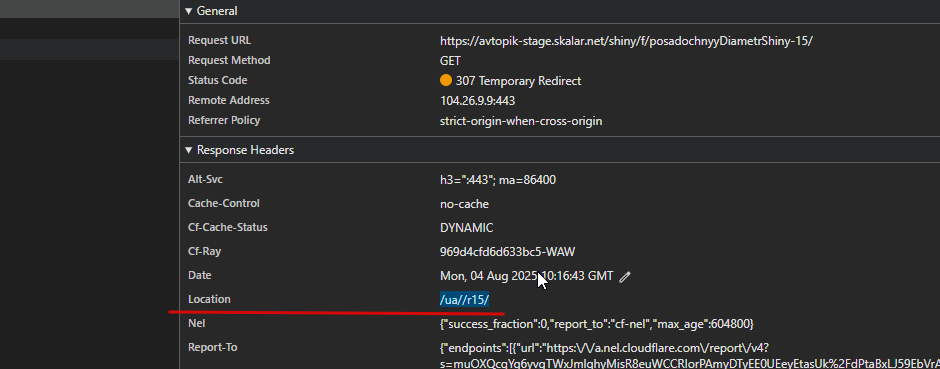The height and width of the screenshot is (369, 940).
Task: Click the Request URL value text
Action: 626,41
